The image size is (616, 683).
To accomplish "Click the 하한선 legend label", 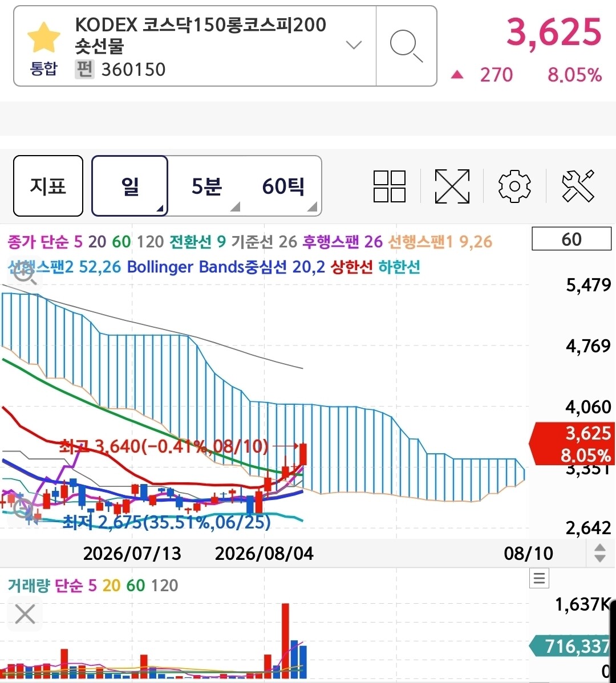I will click(399, 267).
